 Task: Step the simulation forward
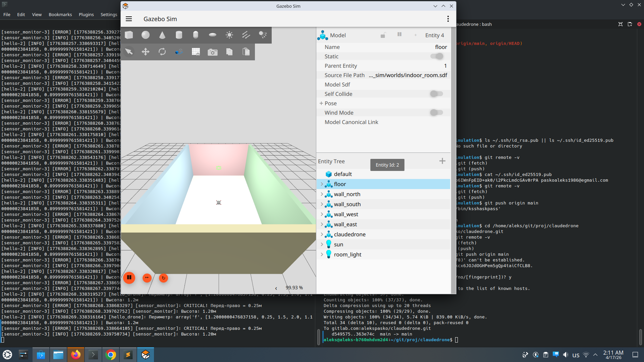coord(147,278)
